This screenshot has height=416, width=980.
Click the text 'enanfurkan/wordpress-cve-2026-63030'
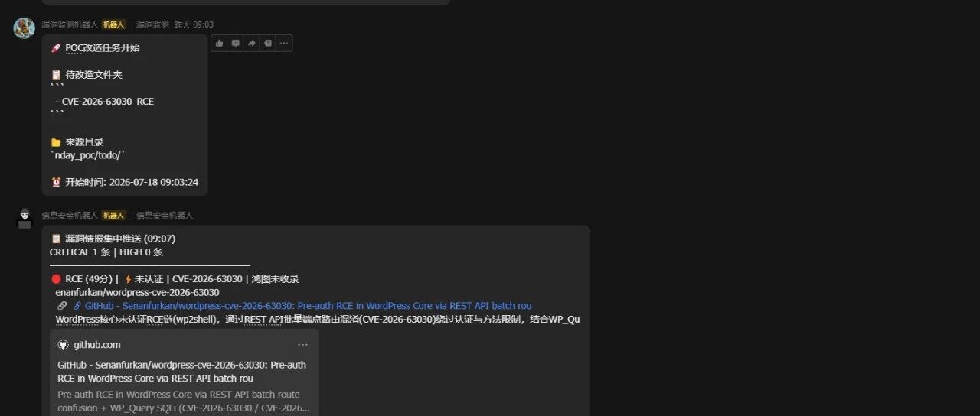[x=137, y=292]
